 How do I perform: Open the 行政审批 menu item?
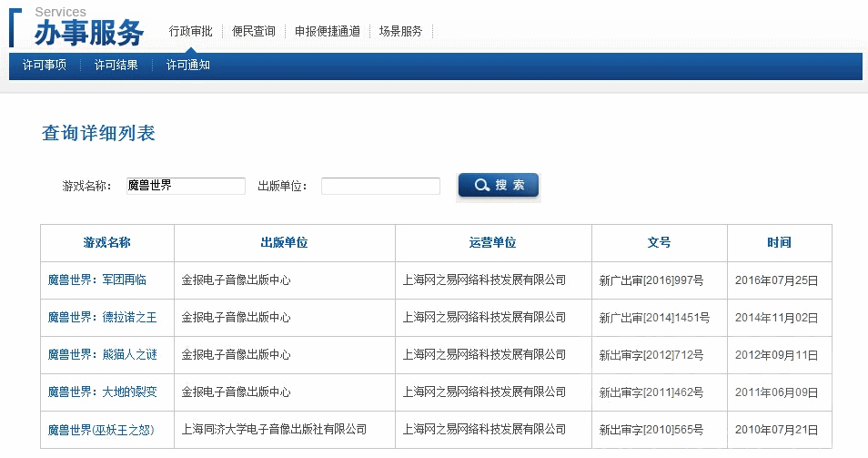pyautogui.click(x=190, y=31)
